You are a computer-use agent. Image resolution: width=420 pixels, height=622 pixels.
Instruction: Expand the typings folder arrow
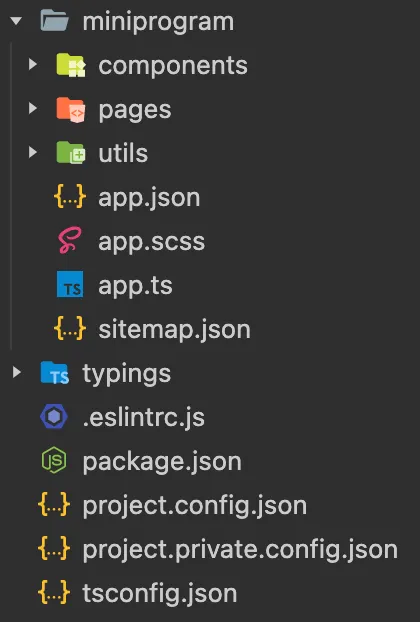point(17,372)
